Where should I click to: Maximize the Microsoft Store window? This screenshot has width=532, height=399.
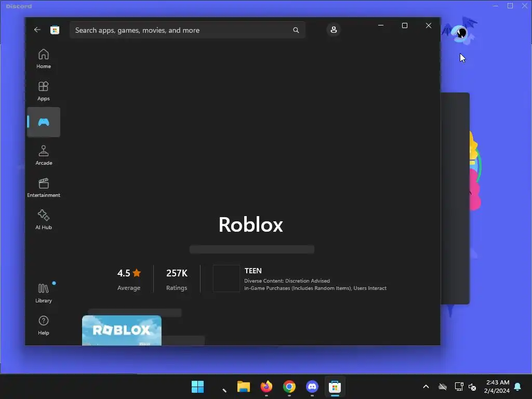[404, 25]
